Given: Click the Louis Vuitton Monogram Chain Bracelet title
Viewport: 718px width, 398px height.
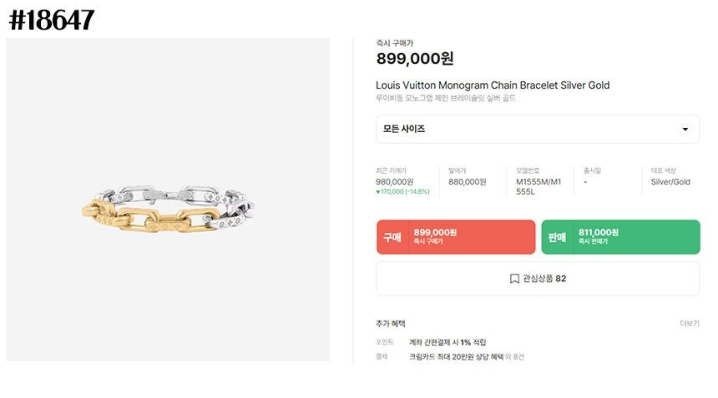Looking at the screenshot, I should coord(492,85).
